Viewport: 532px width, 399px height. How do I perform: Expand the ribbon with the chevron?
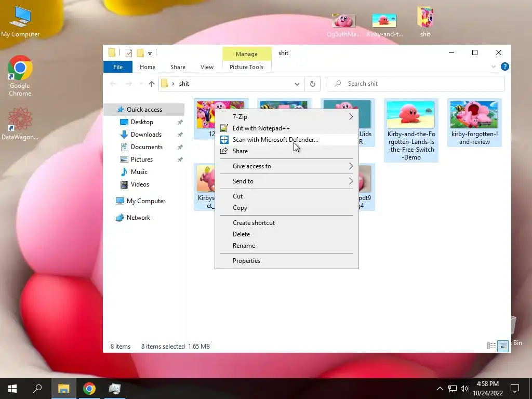tap(494, 67)
